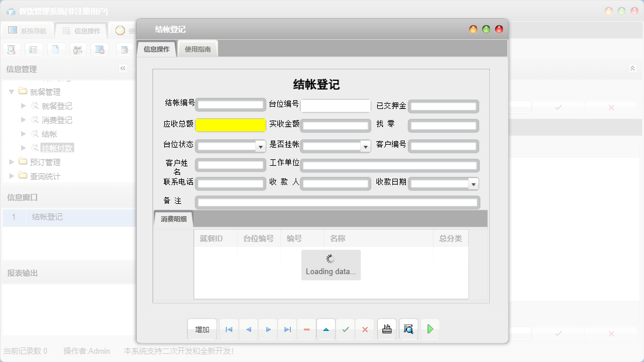This screenshot has width=644, height=362.
Task: Switch to the 使用指南 tab
Action: pyautogui.click(x=197, y=49)
